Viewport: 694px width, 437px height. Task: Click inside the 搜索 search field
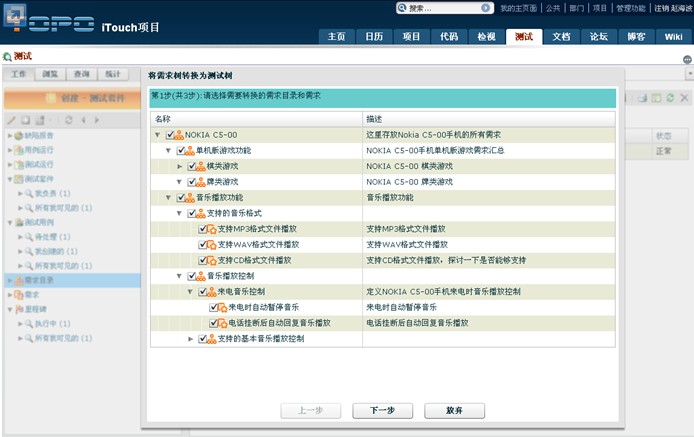[x=443, y=8]
